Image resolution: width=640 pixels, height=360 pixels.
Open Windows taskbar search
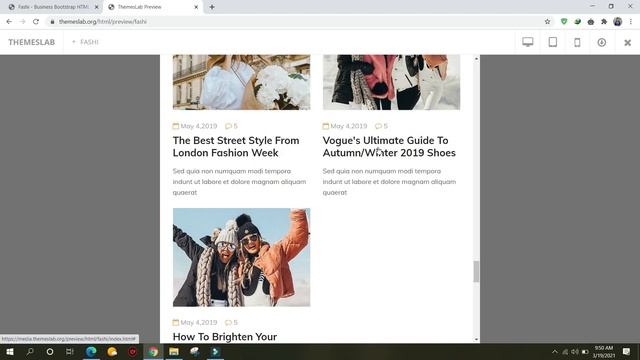30,351
